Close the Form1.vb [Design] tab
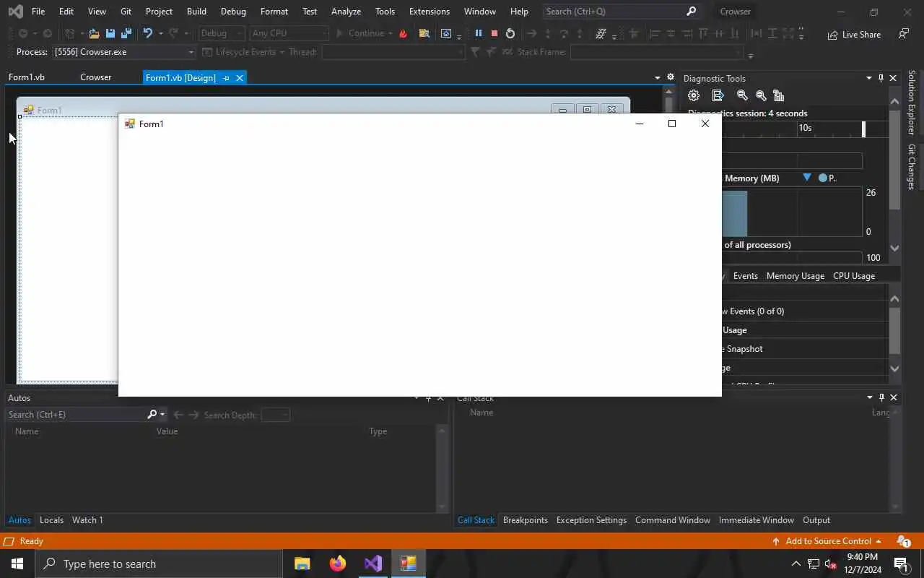 pos(240,78)
